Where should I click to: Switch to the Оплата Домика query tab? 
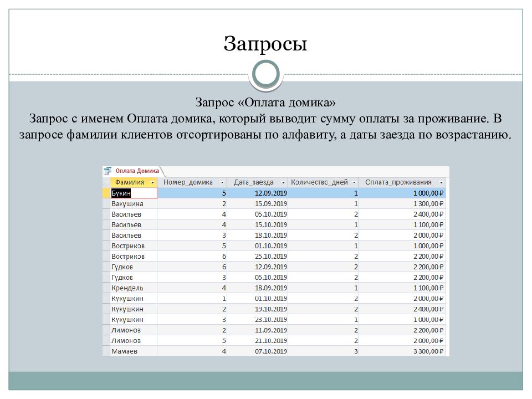pyautogui.click(x=137, y=171)
